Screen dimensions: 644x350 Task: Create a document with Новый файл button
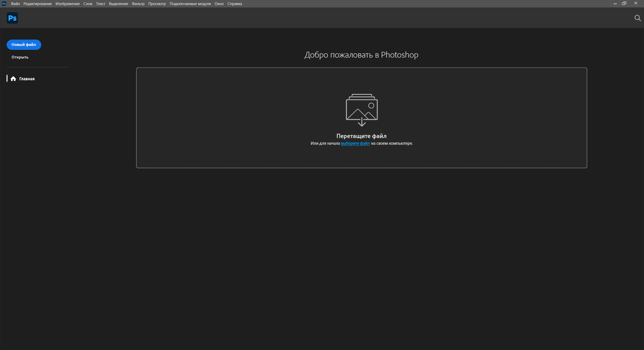click(24, 45)
